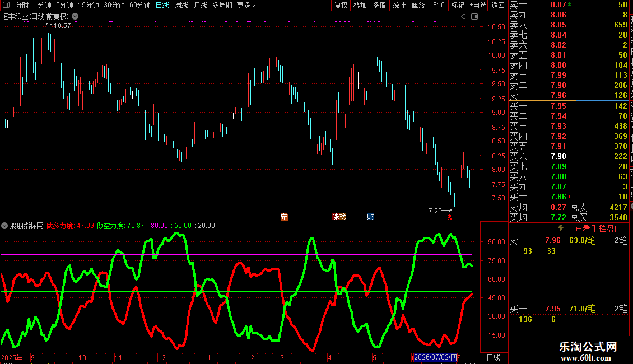Select the 30分钟 period
Image resolution: width=633 pixels, height=364 pixels.
pos(114,5)
